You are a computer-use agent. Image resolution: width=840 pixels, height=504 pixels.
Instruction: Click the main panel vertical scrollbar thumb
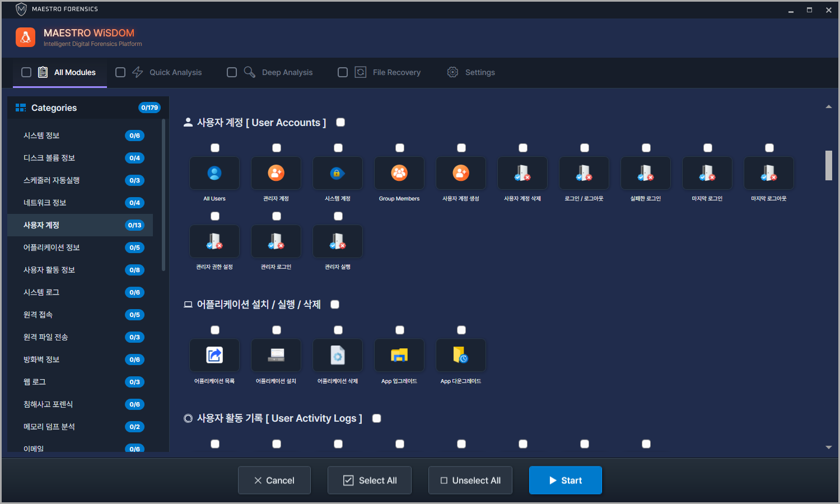tap(829, 165)
